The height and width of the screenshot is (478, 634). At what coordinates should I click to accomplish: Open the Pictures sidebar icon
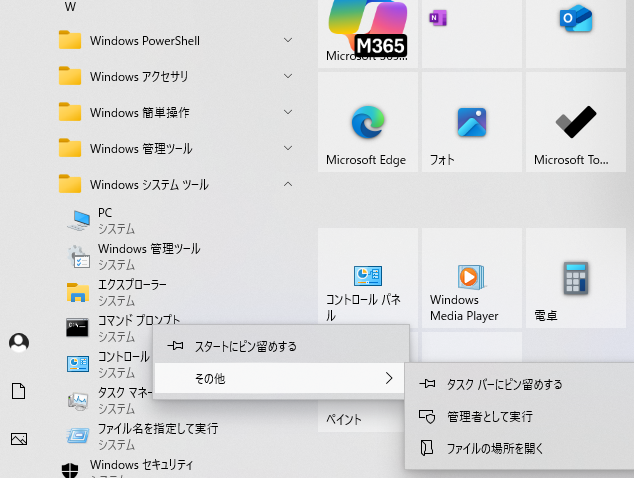pos(19,439)
